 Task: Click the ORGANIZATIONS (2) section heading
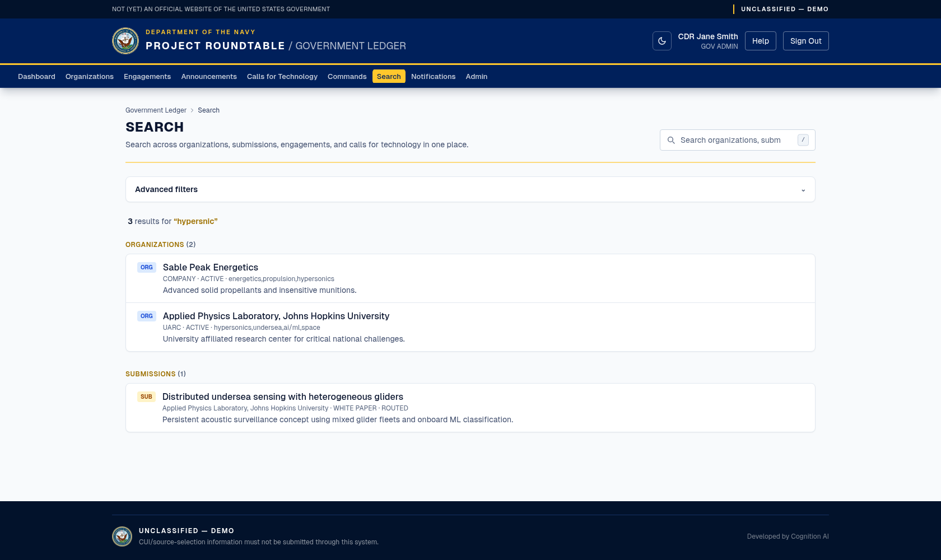pos(161,245)
